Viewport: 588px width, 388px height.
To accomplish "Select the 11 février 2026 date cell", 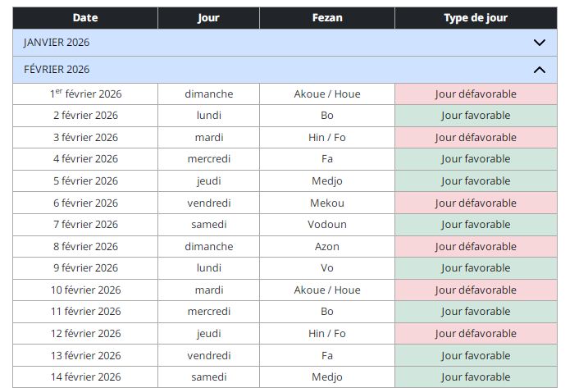I will click(x=85, y=312).
